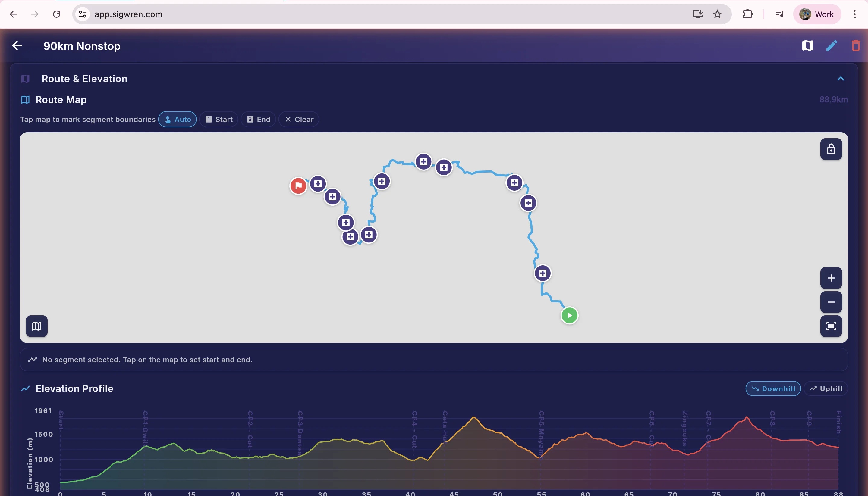Mark segment start using the Start button
This screenshot has width=868, height=496.
219,119
